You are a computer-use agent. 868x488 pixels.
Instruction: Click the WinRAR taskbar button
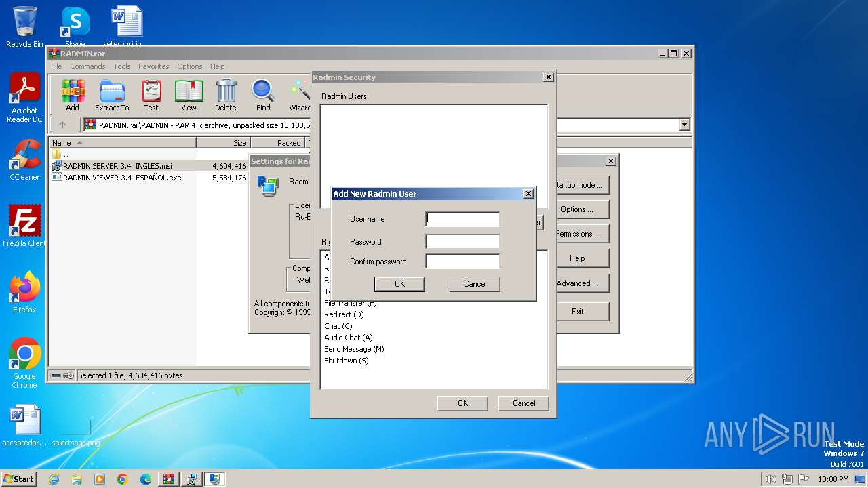click(x=169, y=479)
